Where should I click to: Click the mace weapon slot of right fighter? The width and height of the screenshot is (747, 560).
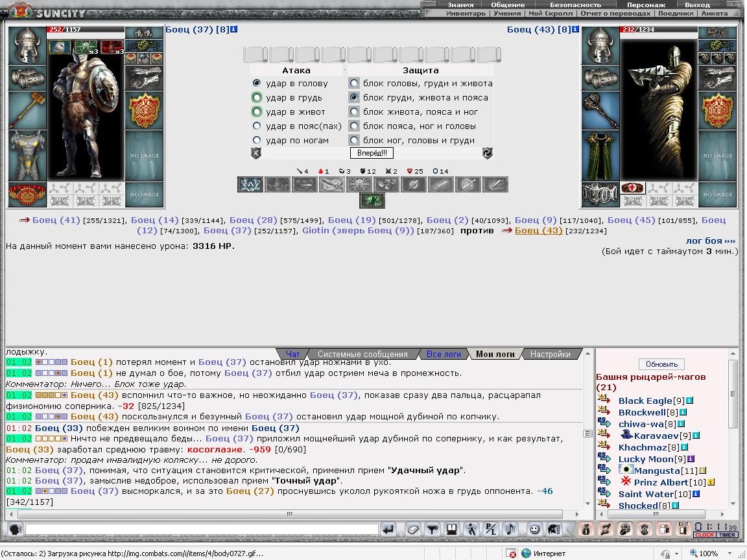tap(600, 110)
